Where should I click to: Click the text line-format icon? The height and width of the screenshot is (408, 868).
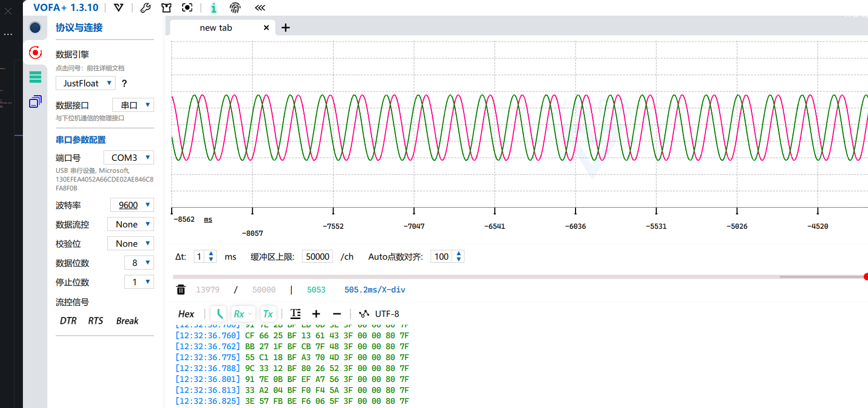coord(296,313)
